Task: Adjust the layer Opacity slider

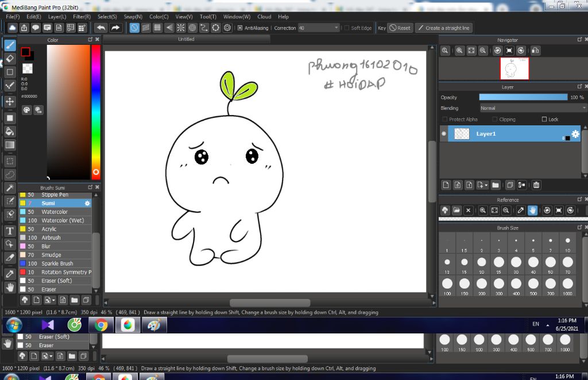Action: click(x=523, y=97)
